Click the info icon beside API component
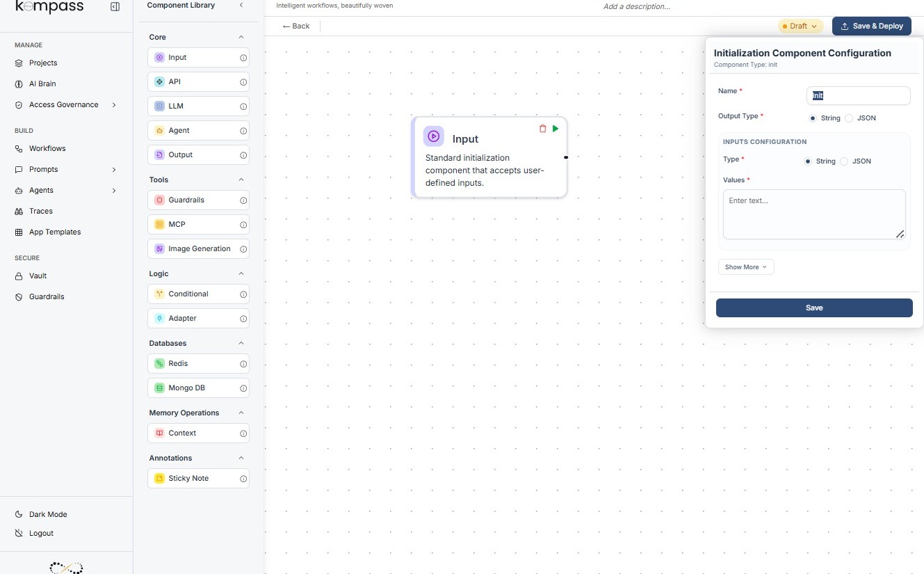Screen dimensions: 924x574 click(x=243, y=82)
